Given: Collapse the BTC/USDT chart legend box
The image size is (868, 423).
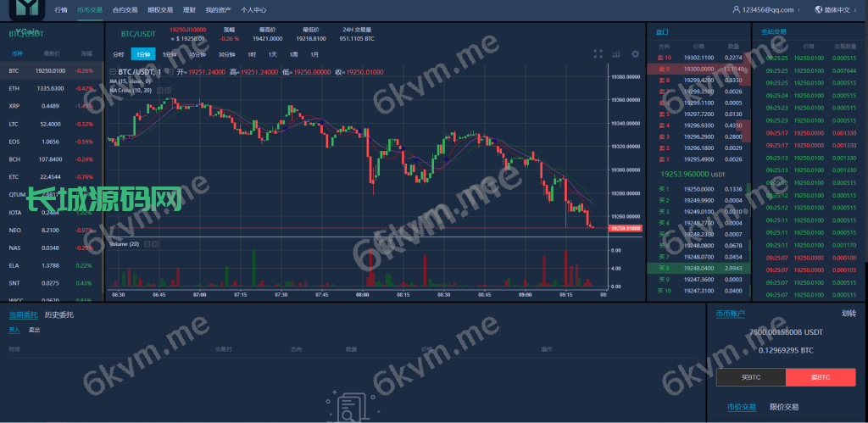Looking at the screenshot, I should (x=114, y=72).
